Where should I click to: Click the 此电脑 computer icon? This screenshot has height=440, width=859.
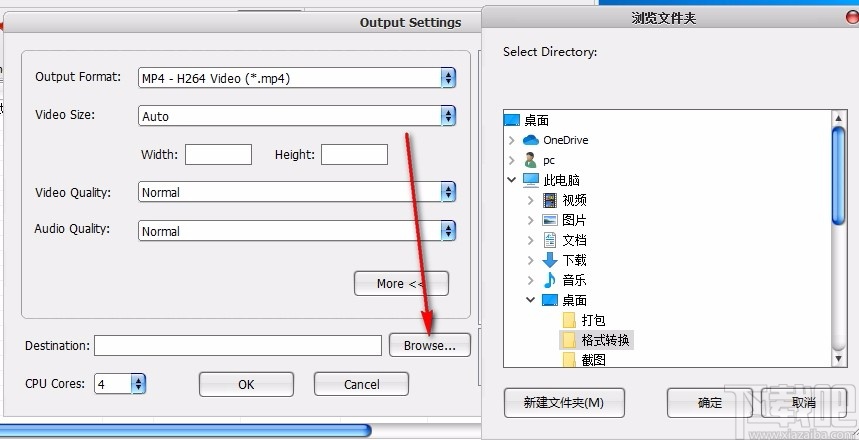tap(530, 180)
